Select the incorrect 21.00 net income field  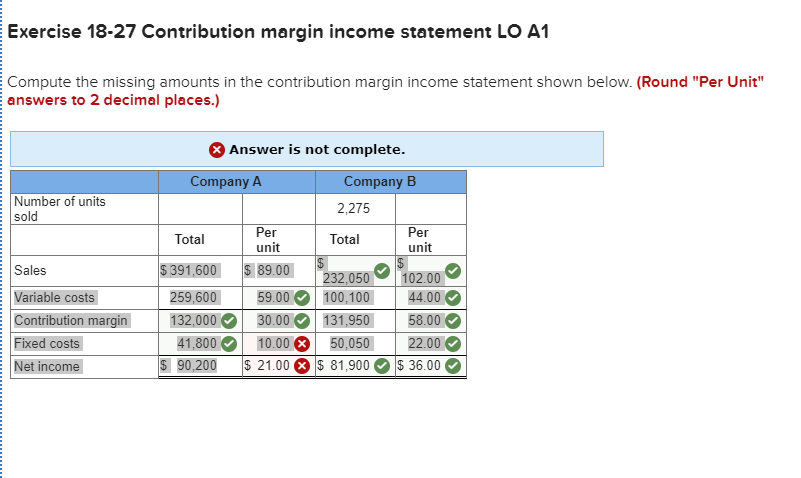point(278,366)
